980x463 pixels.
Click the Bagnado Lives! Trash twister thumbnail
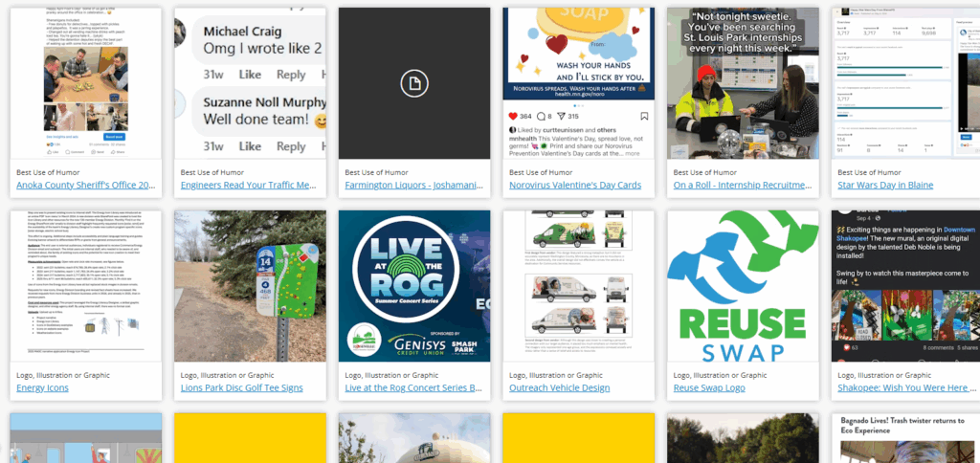(x=907, y=438)
